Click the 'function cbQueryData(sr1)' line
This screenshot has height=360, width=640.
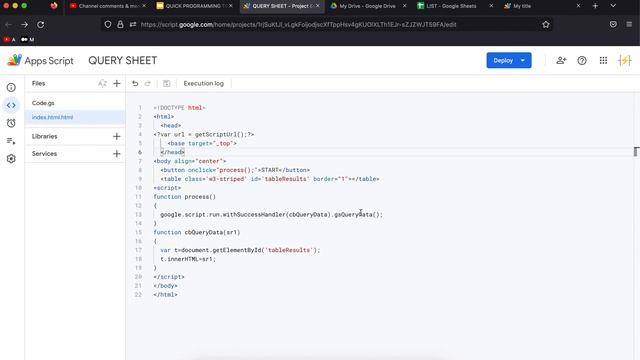(197, 232)
